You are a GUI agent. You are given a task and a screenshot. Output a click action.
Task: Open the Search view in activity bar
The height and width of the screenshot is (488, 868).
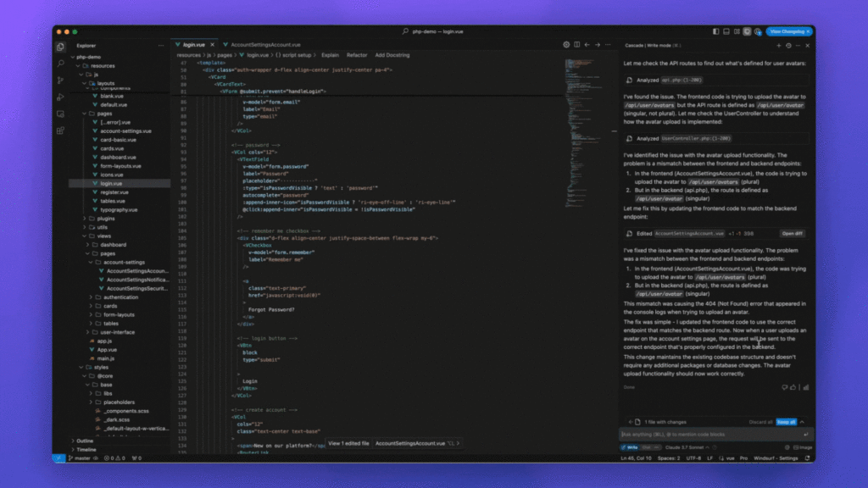coord(61,64)
